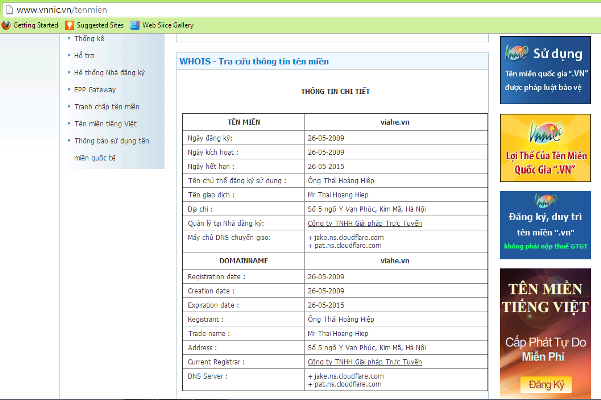The height and width of the screenshot is (400, 601).
Task: Select 'Hỗ trợ' in the sidebar
Action: click(86, 54)
